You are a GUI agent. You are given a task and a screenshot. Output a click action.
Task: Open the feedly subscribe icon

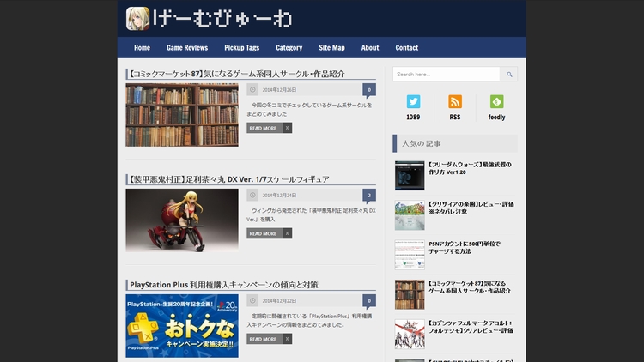point(496,101)
